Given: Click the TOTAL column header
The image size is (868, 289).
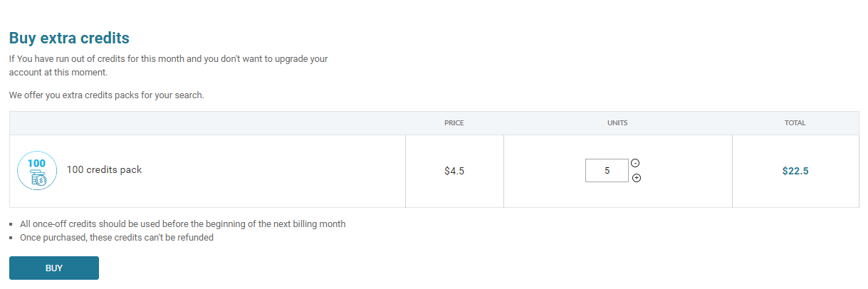Looking at the screenshot, I should [795, 123].
